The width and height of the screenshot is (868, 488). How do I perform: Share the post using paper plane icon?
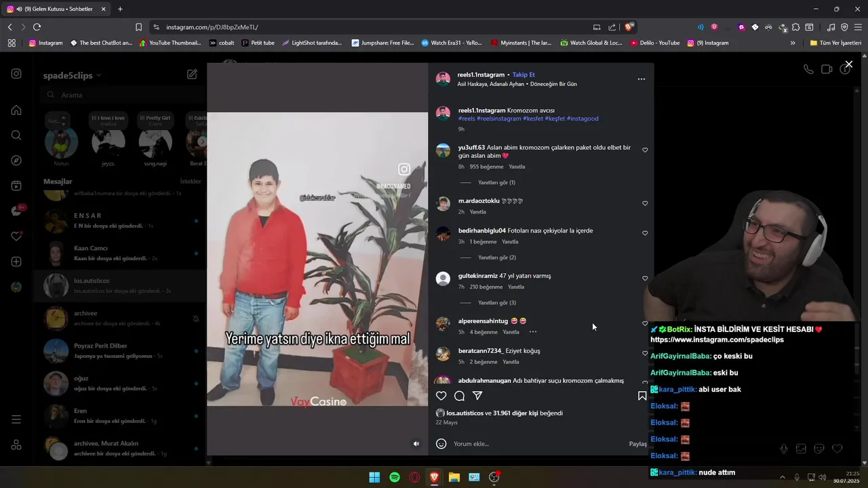(477, 396)
